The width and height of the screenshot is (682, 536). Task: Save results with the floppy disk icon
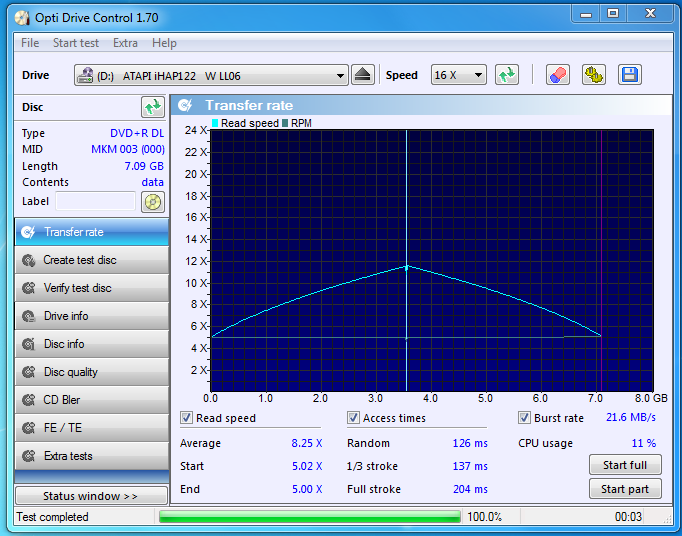629,75
